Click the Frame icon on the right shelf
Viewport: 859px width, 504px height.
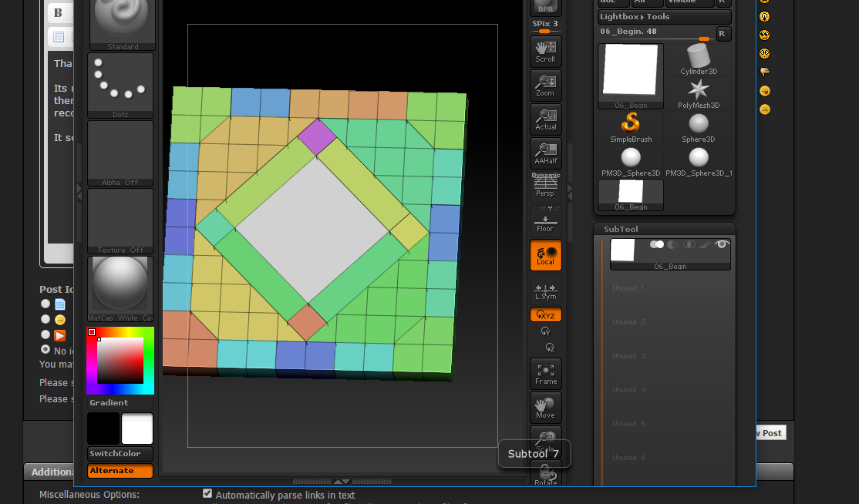[545, 373]
